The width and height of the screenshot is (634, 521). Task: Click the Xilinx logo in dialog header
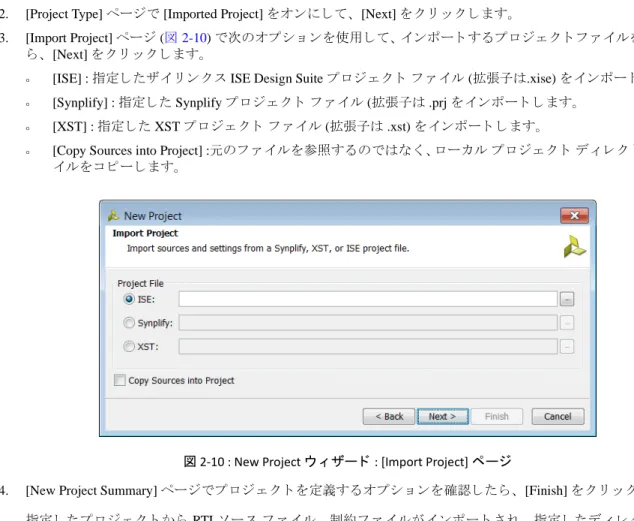click(x=575, y=247)
